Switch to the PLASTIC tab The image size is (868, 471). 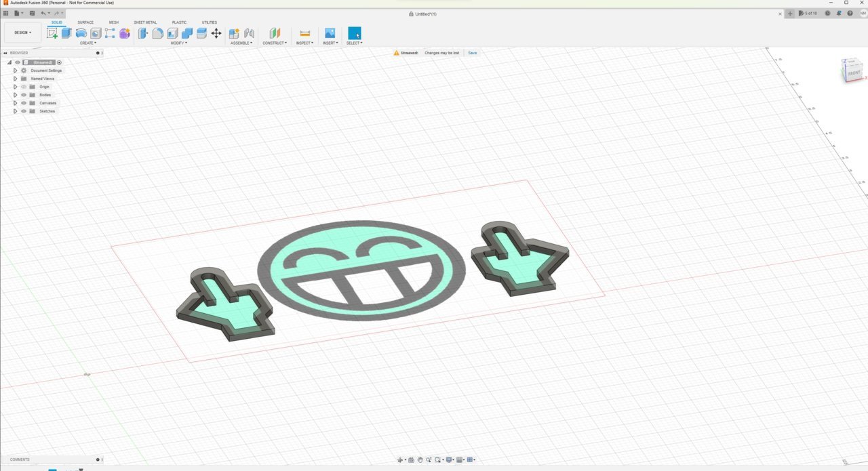179,22
